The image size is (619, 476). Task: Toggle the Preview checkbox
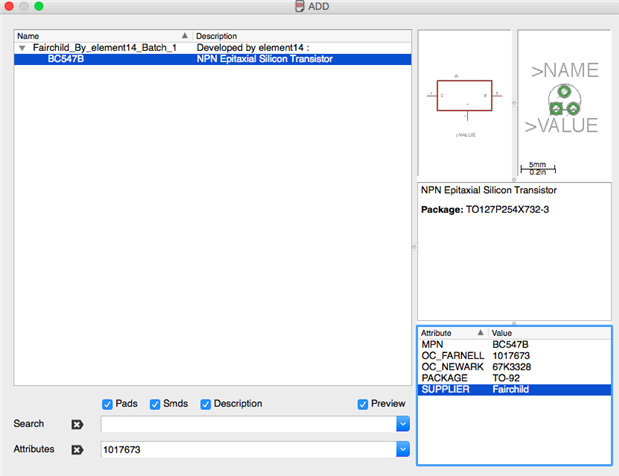click(362, 404)
